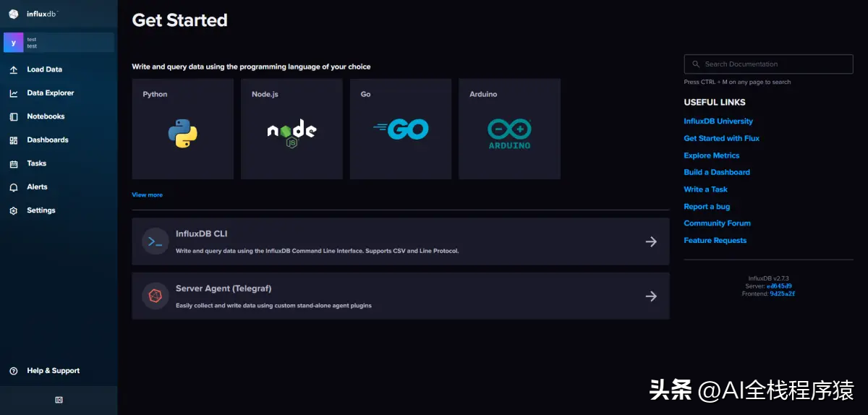Select the Python client tile
This screenshot has width=868, height=415.
[182, 129]
